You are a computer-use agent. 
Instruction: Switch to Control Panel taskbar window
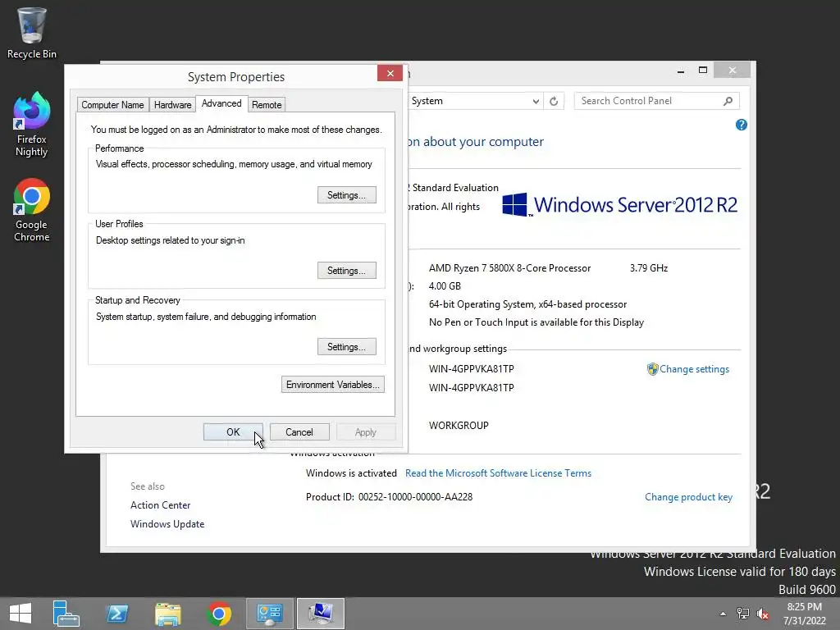[269, 614]
